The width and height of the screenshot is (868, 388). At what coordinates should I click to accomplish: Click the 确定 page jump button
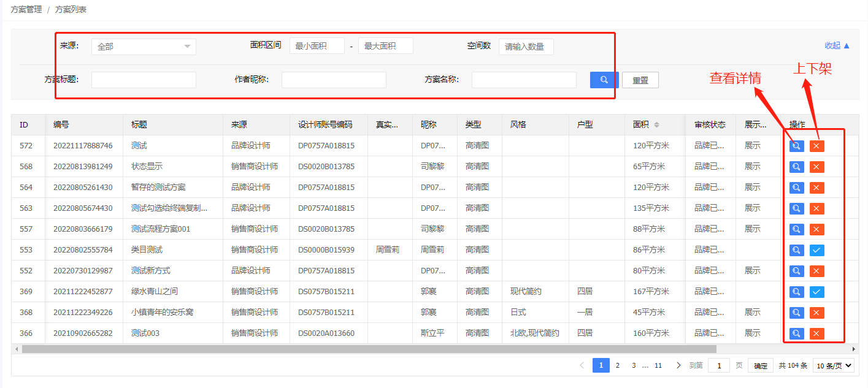[760, 366]
